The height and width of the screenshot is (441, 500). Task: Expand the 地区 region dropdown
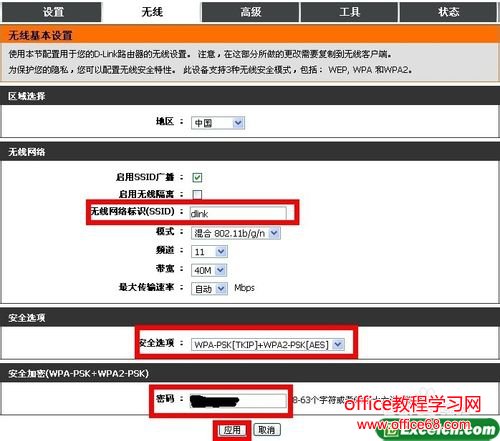coord(218,123)
